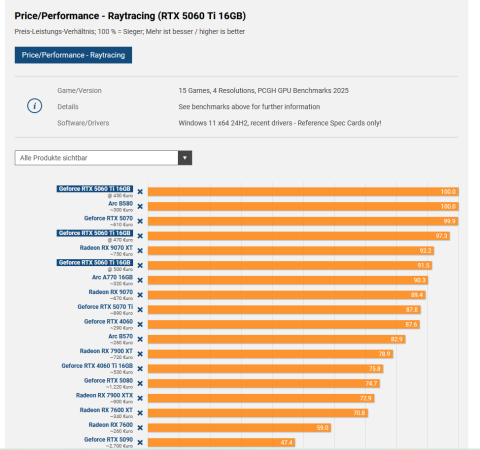Open the Geforce RTX 5070 Ti label
The image size is (480, 450).
tap(105, 307)
